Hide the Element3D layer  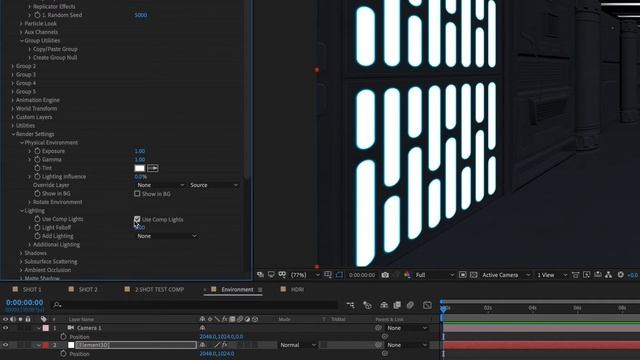click(5, 345)
